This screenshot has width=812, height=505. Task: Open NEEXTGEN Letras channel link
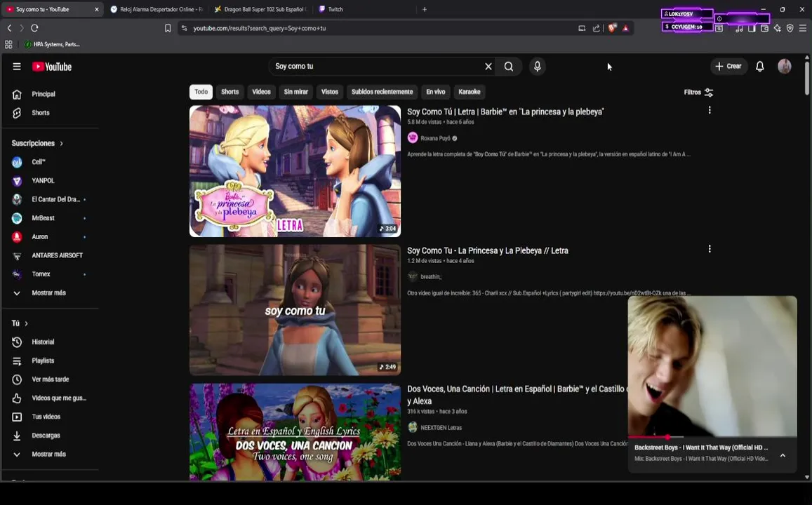(441, 428)
